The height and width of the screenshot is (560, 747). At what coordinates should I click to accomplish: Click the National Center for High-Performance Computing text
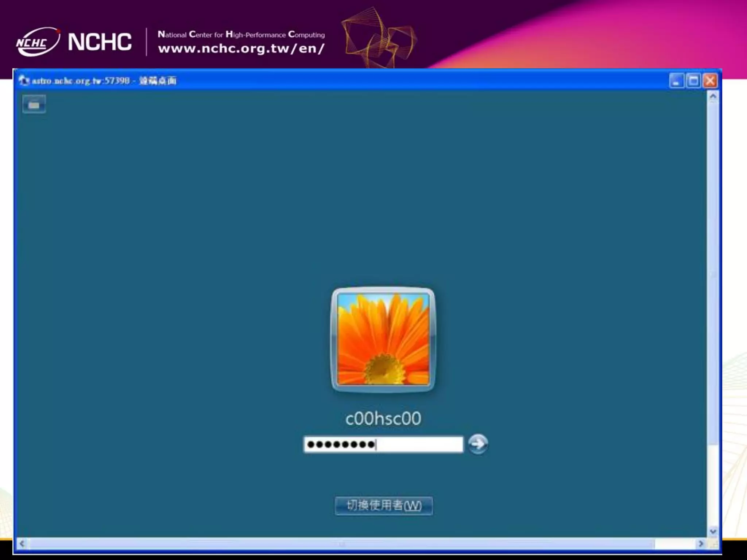(x=241, y=35)
